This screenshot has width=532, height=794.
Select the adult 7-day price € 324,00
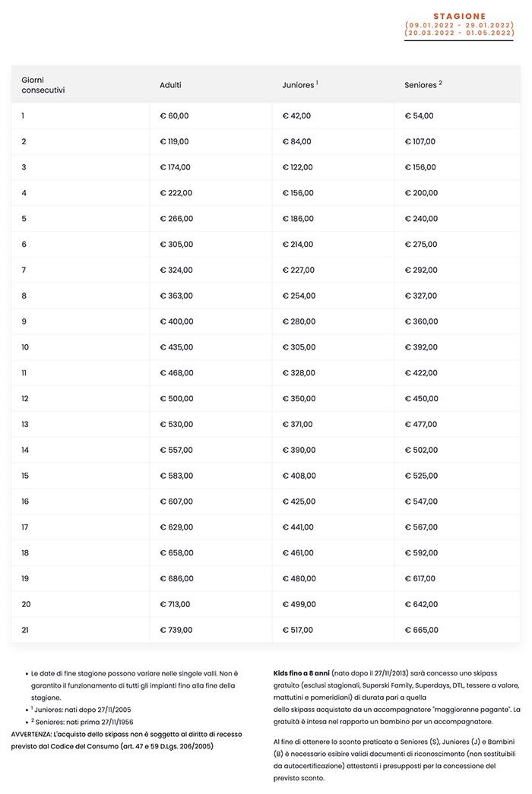(x=176, y=270)
